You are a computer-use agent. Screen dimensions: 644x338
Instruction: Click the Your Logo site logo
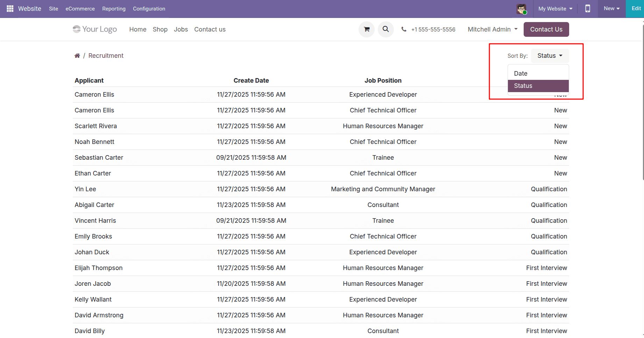[x=94, y=29]
